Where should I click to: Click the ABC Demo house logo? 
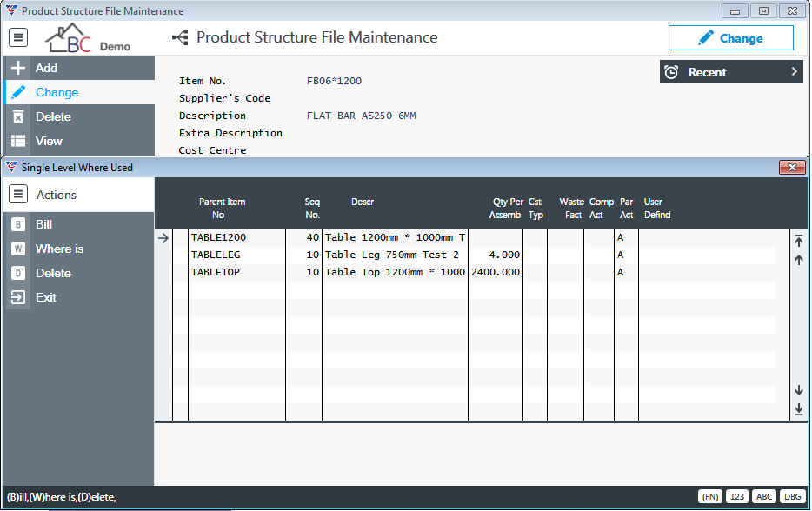click(87, 38)
